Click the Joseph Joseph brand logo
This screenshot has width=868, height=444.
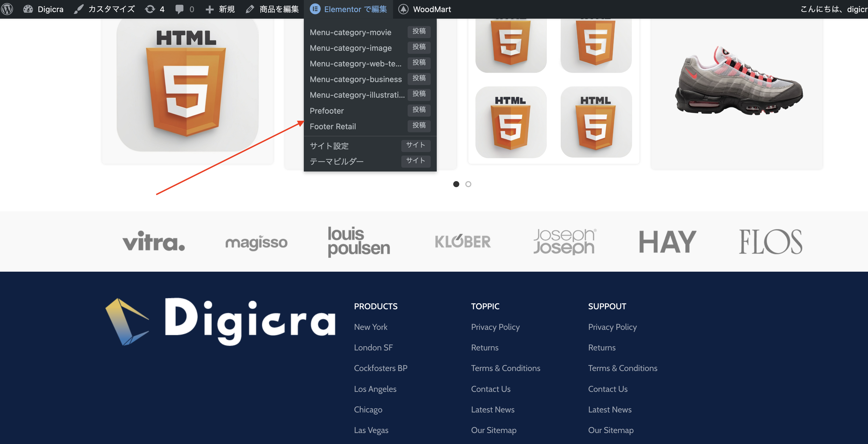[565, 241]
